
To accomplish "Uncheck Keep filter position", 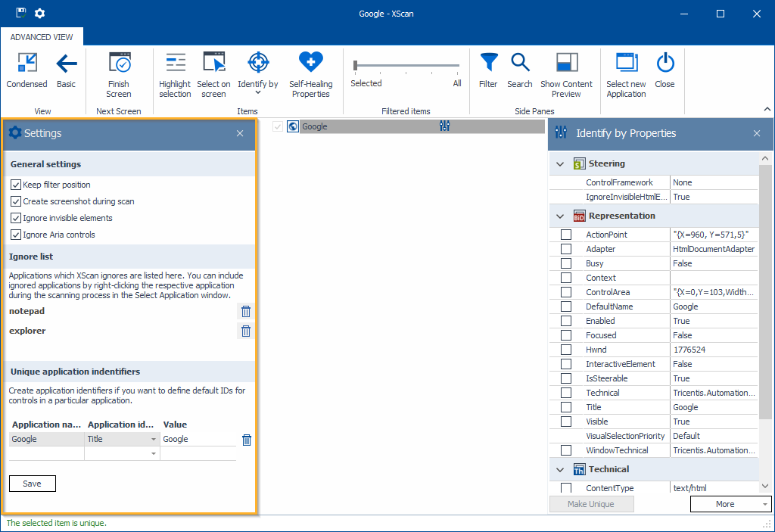I will pos(16,185).
